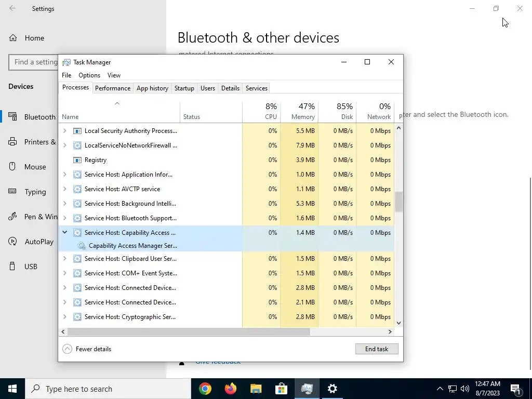
Task: Show hidden icons in system tray
Action: (x=440, y=389)
